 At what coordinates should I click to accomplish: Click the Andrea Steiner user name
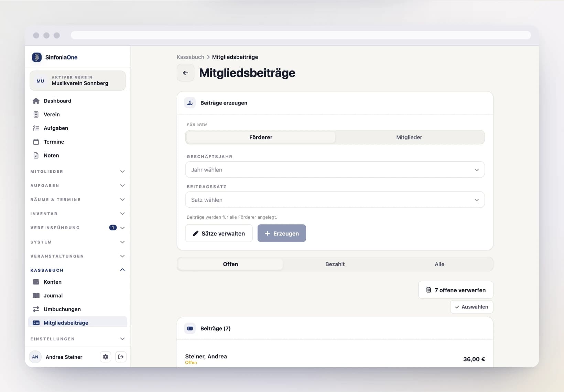pos(64,357)
